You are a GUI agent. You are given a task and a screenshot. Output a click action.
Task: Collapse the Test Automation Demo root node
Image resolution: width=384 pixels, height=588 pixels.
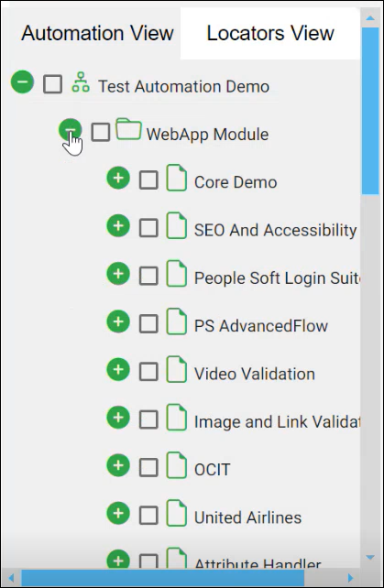22,82
